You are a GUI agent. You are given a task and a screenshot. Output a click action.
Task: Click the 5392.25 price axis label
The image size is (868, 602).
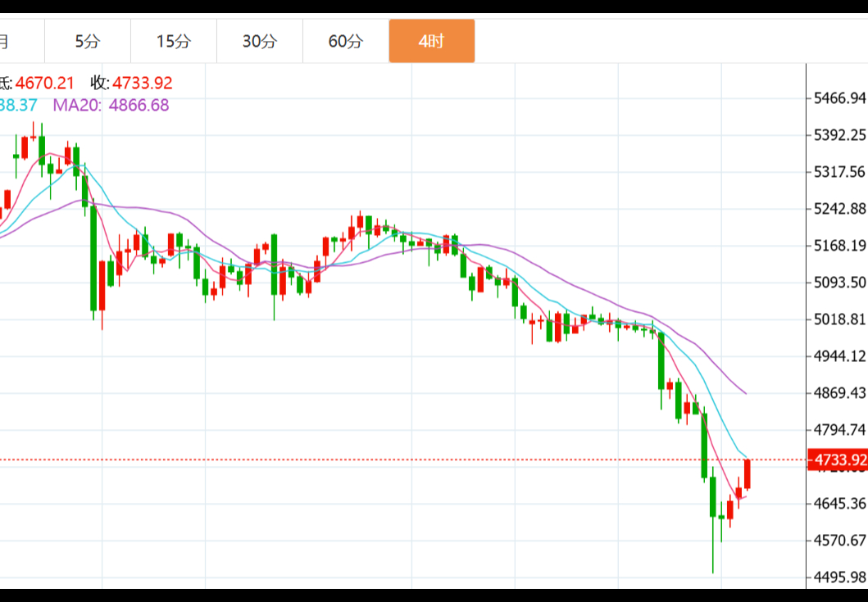pos(839,135)
